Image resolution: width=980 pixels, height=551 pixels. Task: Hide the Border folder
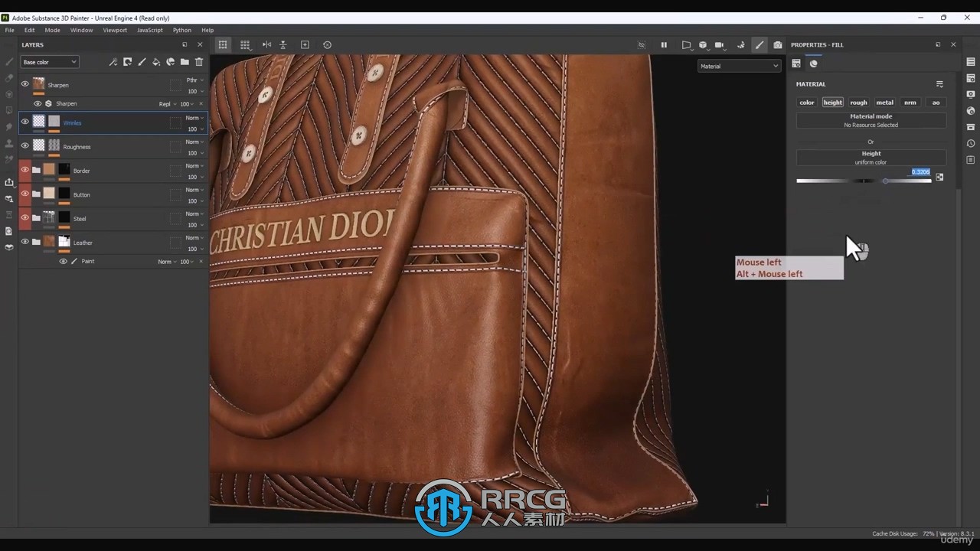pos(24,170)
